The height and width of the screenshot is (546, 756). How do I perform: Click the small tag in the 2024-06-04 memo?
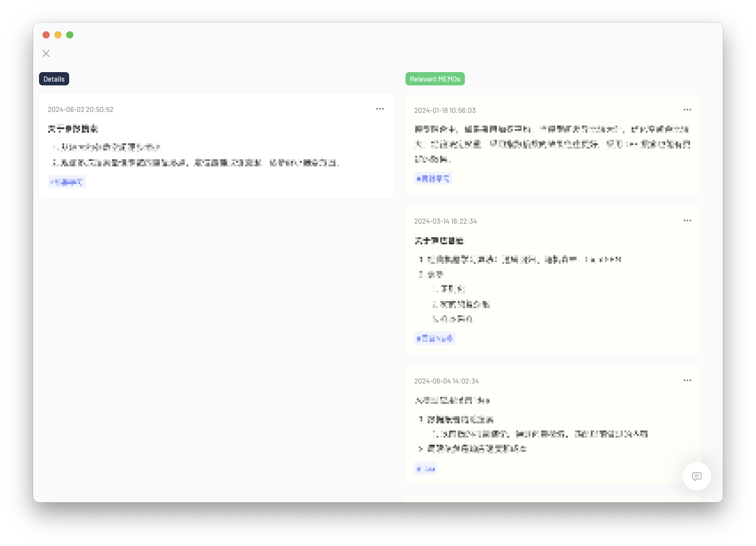(x=425, y=469)
